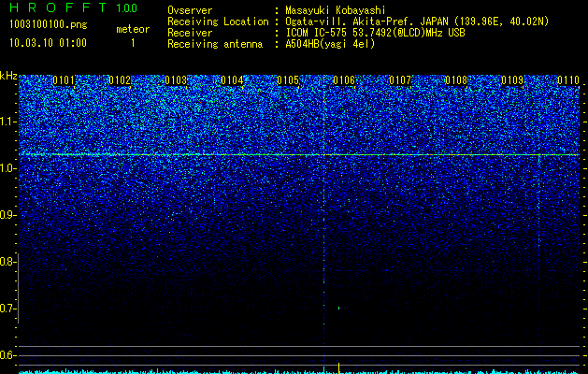Click the ICOM IC-575 receiver text

375,33
